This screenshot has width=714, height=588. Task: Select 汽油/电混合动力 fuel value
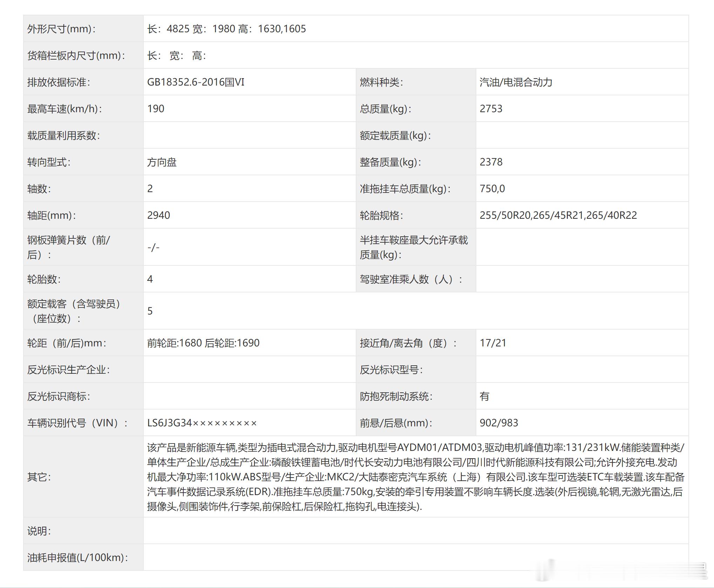[516, 82]
